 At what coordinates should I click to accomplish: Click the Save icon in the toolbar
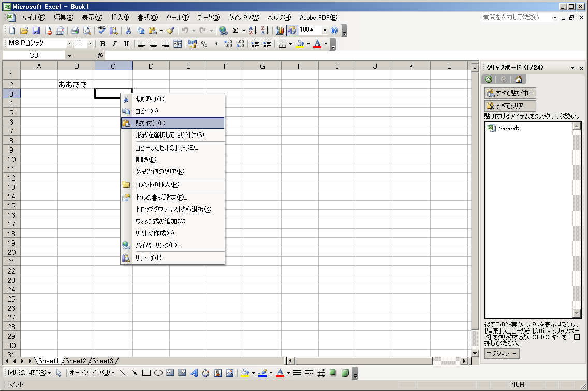tap(36, 31)
